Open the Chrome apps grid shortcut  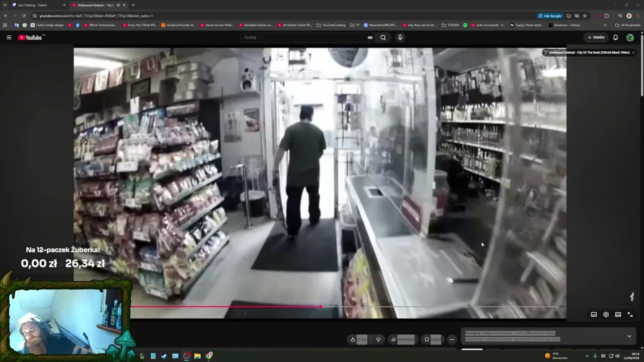pyautogui.click(x=5, y=25)
